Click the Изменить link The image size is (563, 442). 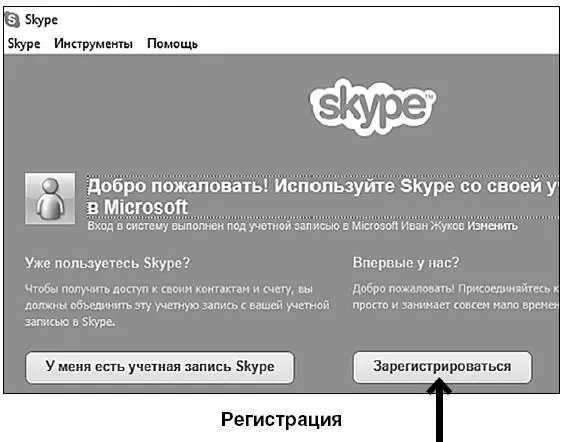[x=492, y=226]
